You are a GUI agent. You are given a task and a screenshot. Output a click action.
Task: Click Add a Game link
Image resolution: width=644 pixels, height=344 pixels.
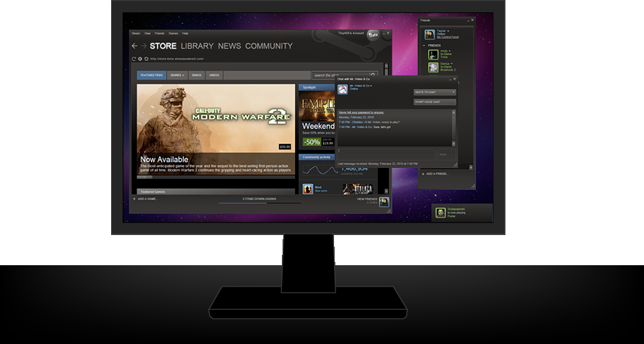[147, 199]
